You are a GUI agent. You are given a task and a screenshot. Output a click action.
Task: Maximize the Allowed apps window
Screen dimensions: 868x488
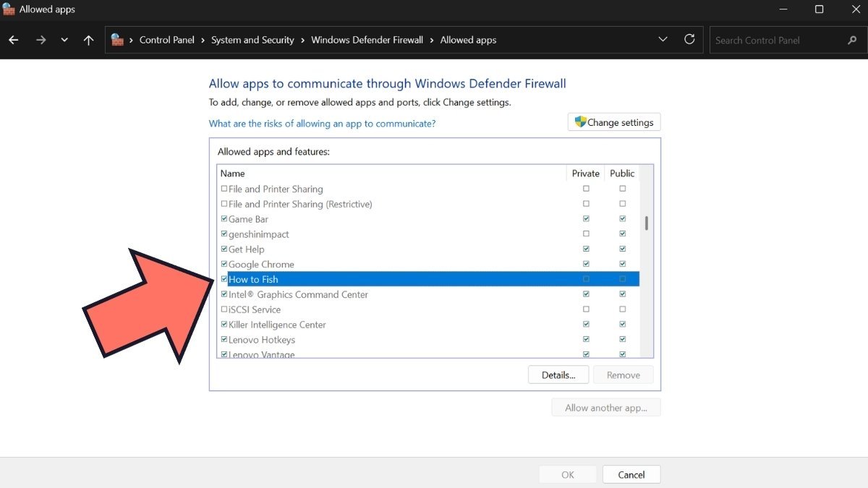tap(819, 9)
